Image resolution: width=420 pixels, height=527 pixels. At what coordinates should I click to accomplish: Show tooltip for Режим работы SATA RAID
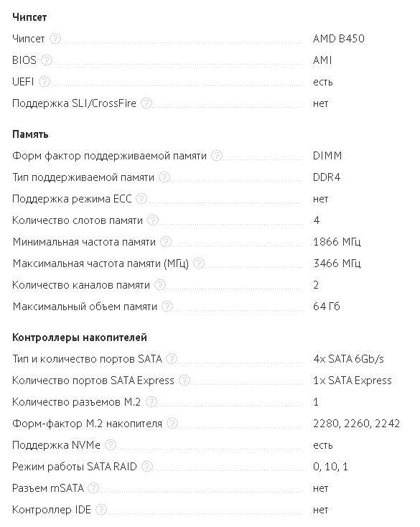point(147,466)
